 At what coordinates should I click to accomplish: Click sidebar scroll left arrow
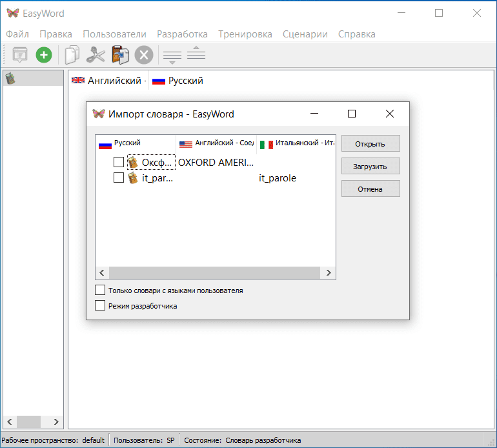pos(10,422)
